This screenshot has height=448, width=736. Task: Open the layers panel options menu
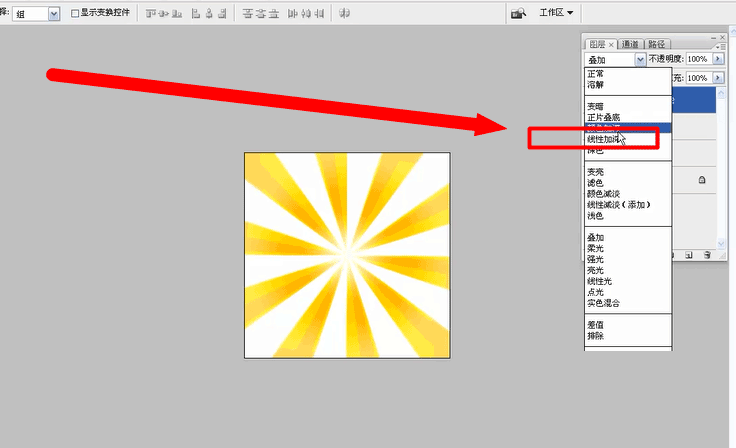click(721, 46)
